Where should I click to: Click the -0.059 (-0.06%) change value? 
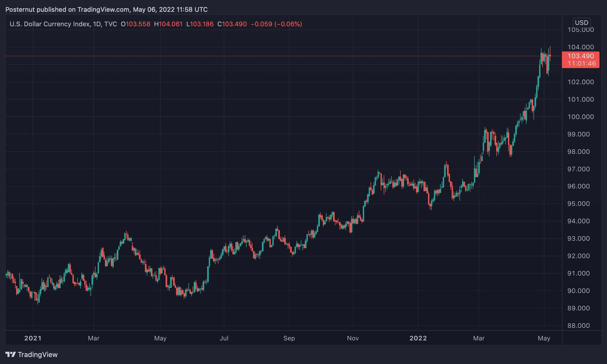[x=276, y=24]
